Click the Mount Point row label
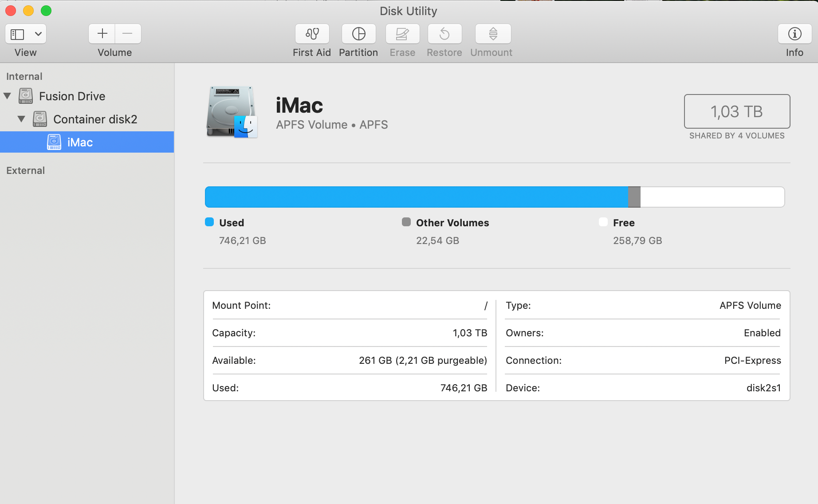The image size is (818, 504). click(x=241, y=305)
